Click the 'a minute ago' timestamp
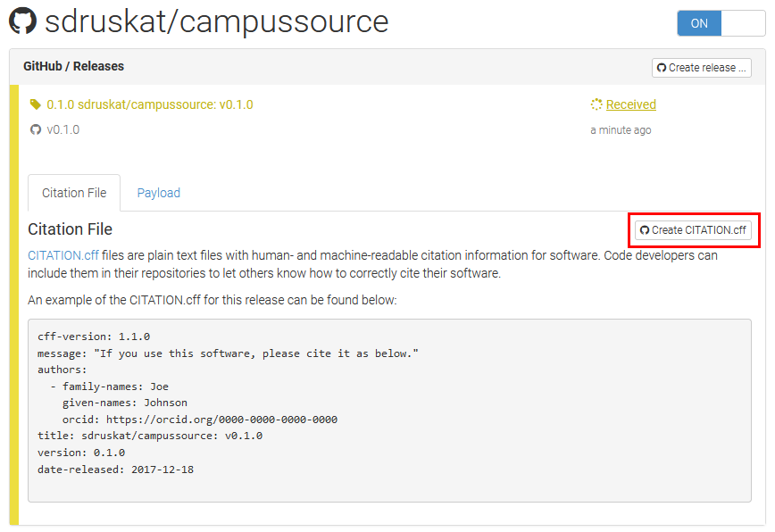This screenshot has height=532, width=775. click(x=621, y=130)
